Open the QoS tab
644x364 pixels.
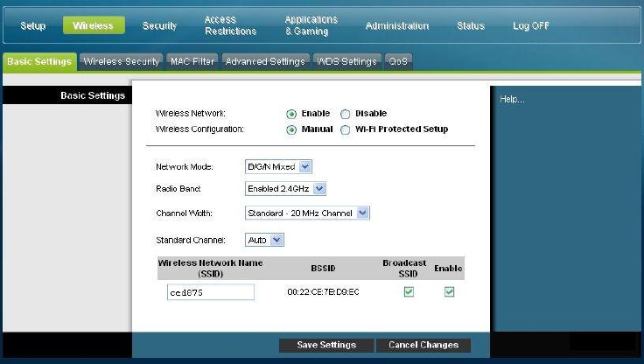click(x=398, y=61)
